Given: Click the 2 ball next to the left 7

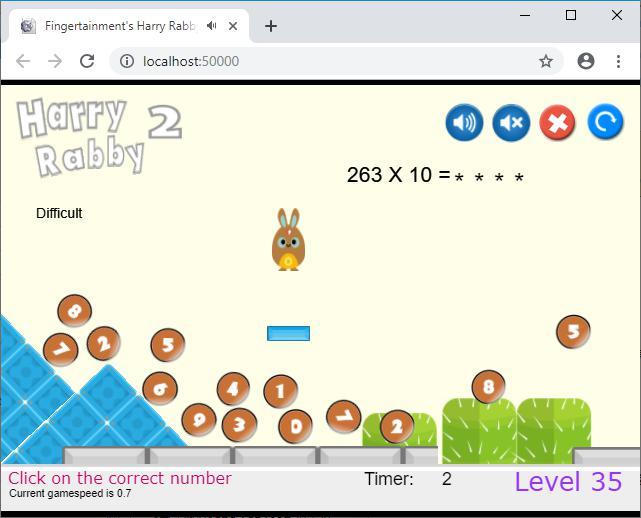Looking at the screenshot, I should point(103,343).
